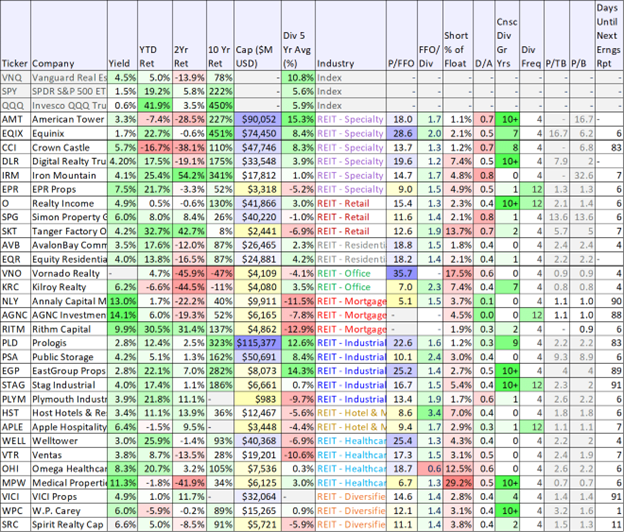Screen dimensions: 624x532
Task: Click the $983 market cap cell
Action: tap(257, 399)
